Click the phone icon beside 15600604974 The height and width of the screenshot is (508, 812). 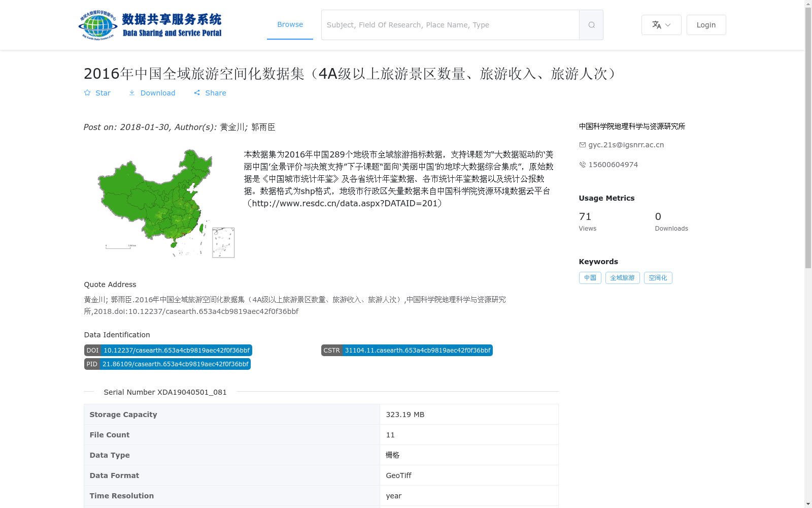coord(583,165)
